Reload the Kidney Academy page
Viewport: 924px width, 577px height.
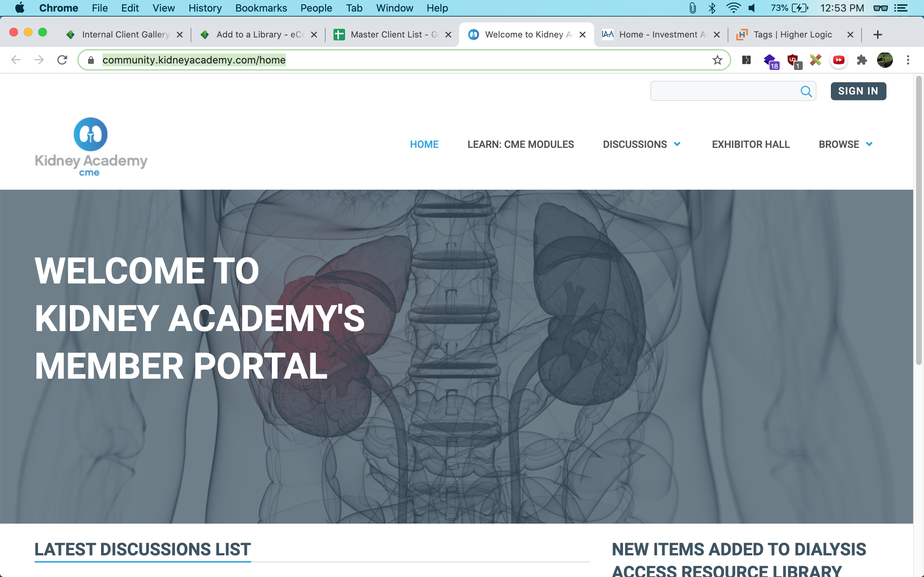coord(62,60)
